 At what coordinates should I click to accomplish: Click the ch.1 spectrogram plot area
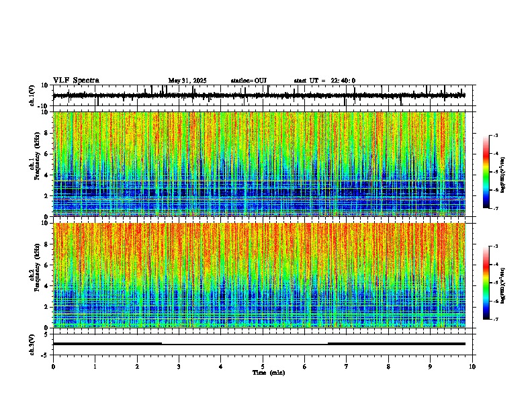pos(259,164)
